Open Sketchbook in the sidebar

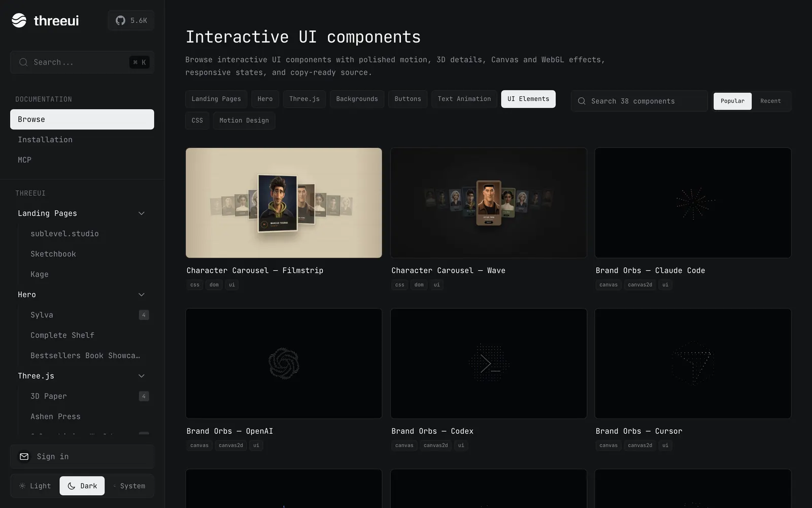53,254
